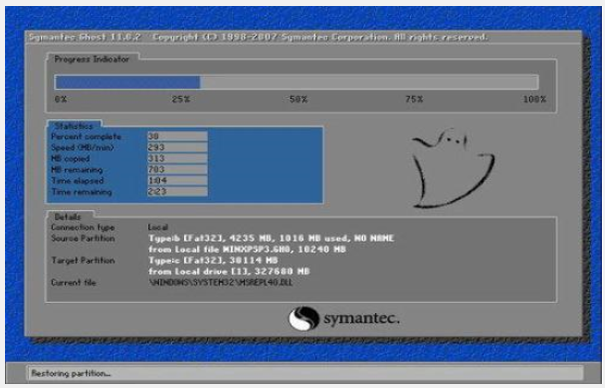Click the Restoring partition status bar
Viewport: 605px width, 388px height.
point(305,373)
